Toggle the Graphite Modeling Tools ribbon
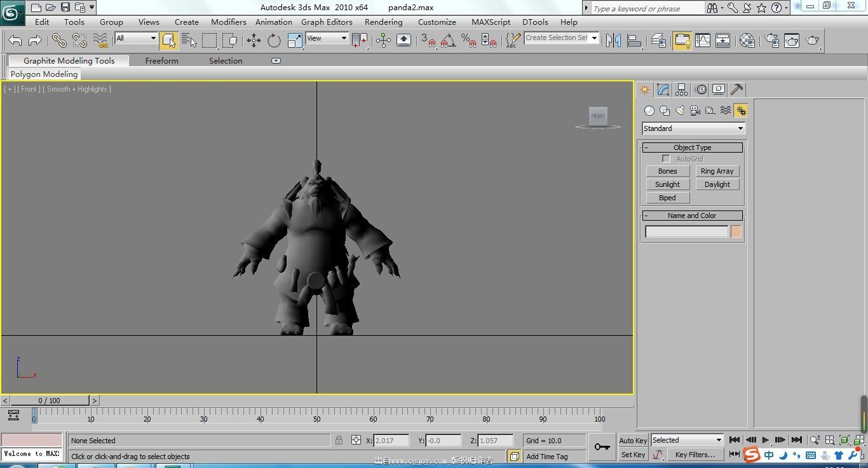 click(682, 41)
